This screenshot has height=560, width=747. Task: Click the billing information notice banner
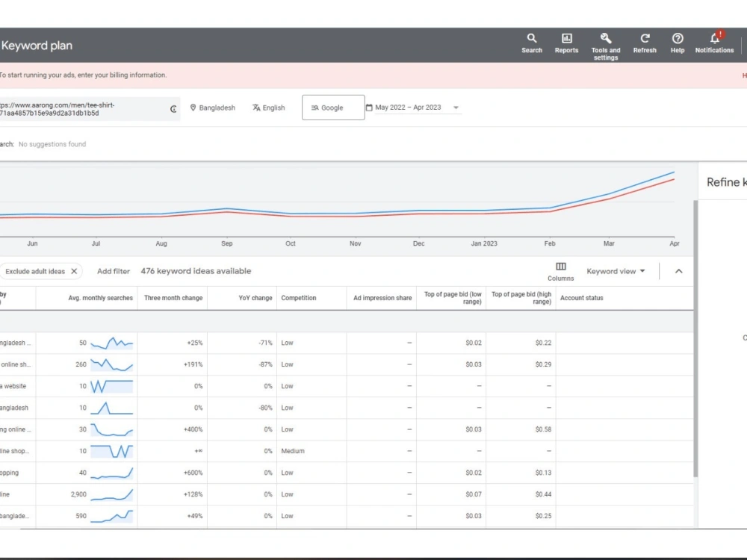[373, 75]
